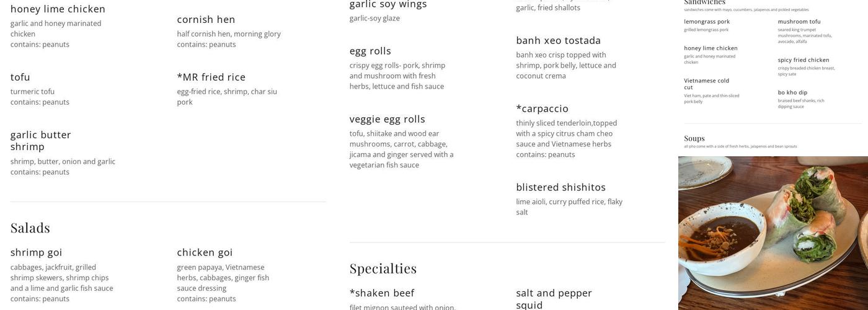This screenshot has height=310, width=868.
Task: Select the Salads section heading
Action: point(30,228)
